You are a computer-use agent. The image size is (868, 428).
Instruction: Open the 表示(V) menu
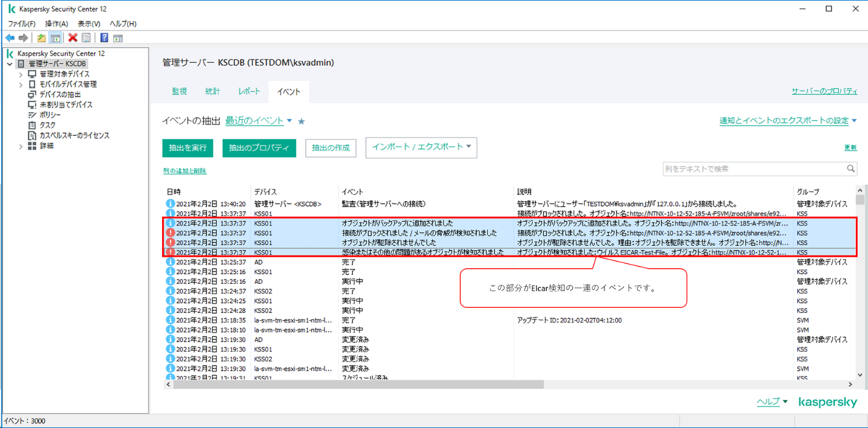[x=89, y=24]
